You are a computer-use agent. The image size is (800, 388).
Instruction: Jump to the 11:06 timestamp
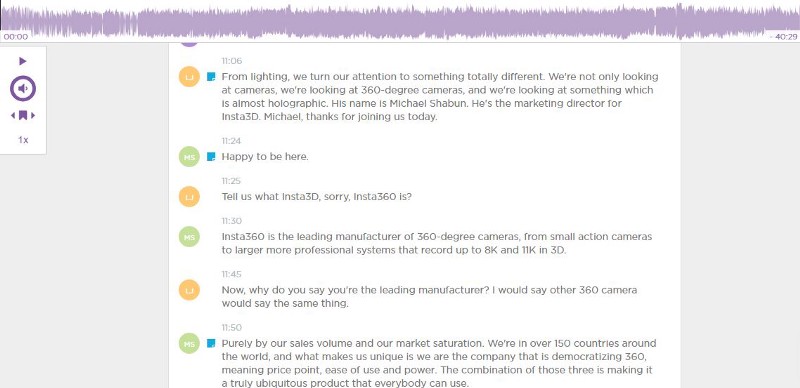coord(232,61)
